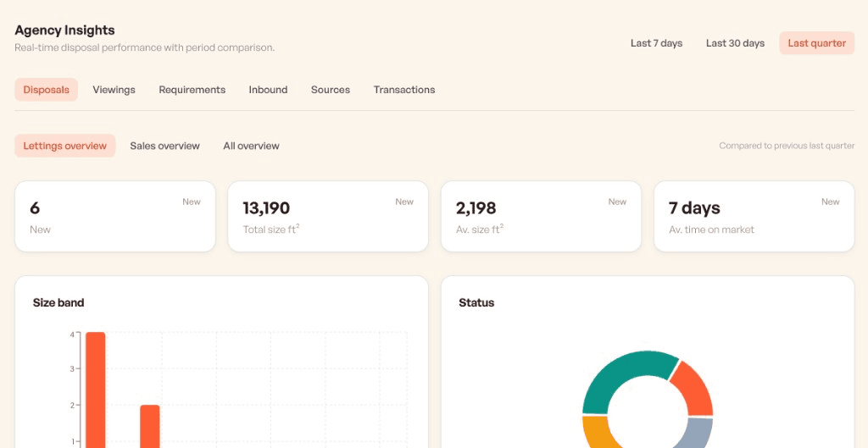This screenshot has height=448, width=868.
Task: Select the Last quarter range
Action: pyautogui.click(x=816, y=43)
